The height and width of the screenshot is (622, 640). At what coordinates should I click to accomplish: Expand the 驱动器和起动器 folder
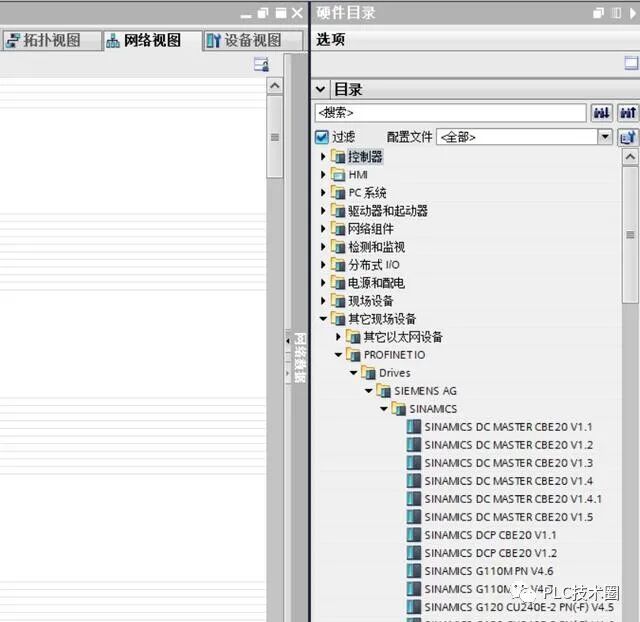323,211
